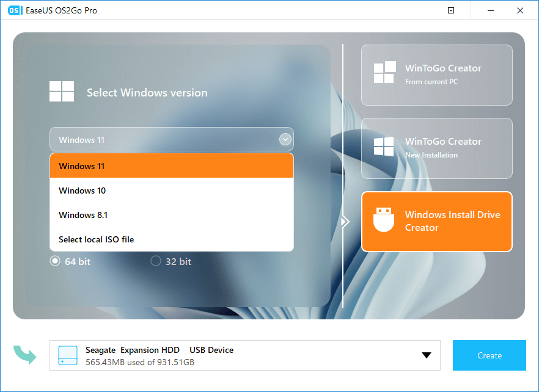
Task: Click the green curved arrow at bottom left
Action: [x=24, y=355]
